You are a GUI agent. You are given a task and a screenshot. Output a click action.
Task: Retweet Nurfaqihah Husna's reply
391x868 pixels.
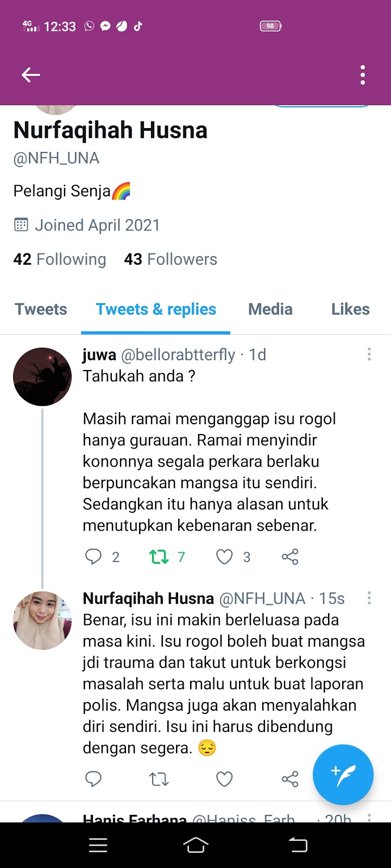[x=159, y=780]
